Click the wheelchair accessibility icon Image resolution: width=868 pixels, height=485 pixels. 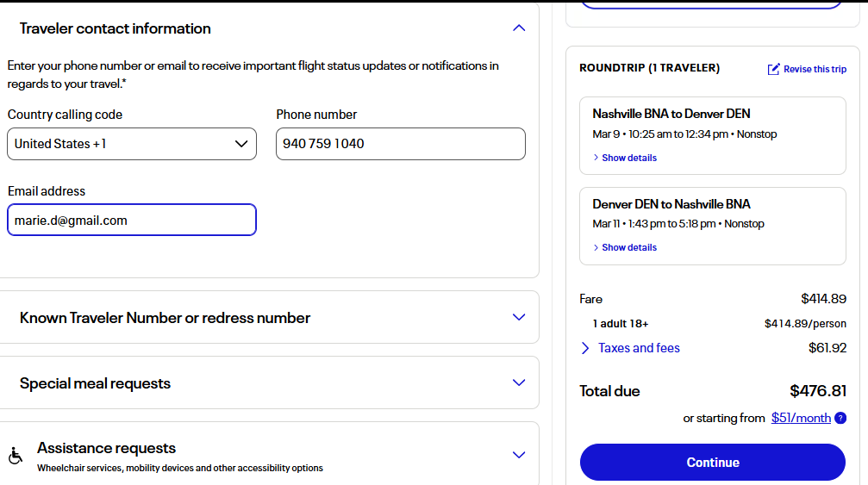click(x=16, y=456)
